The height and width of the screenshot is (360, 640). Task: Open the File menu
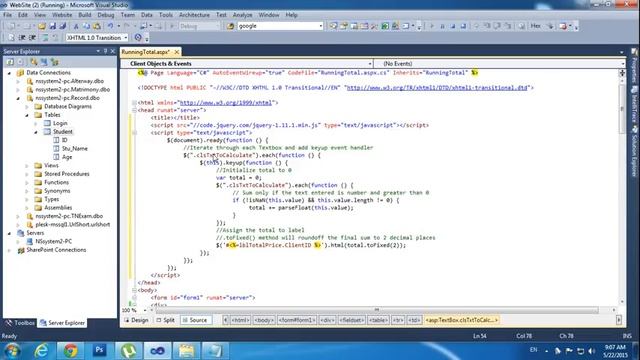click(7, 15)
